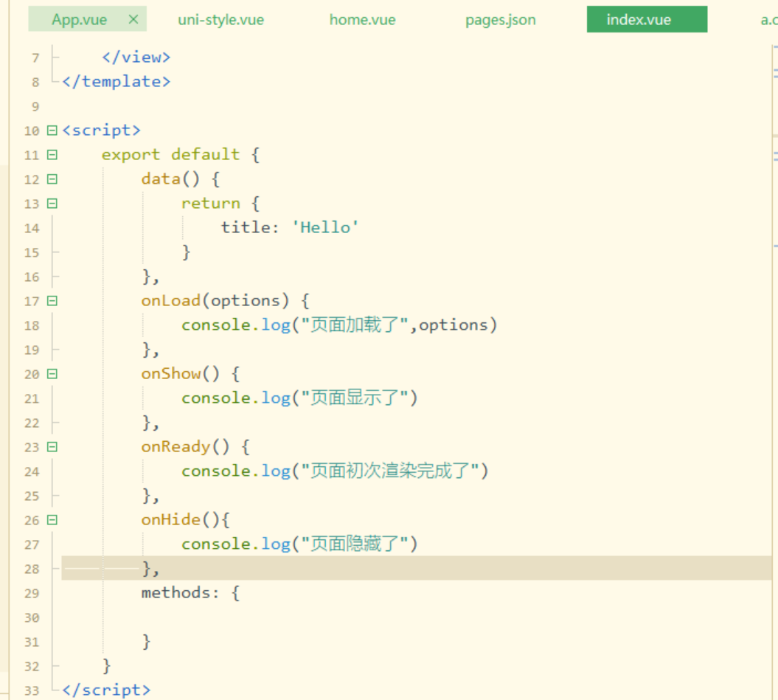778x700 pixels.
Task: Open the uni-style.vue tab
Action: (220, 20)
